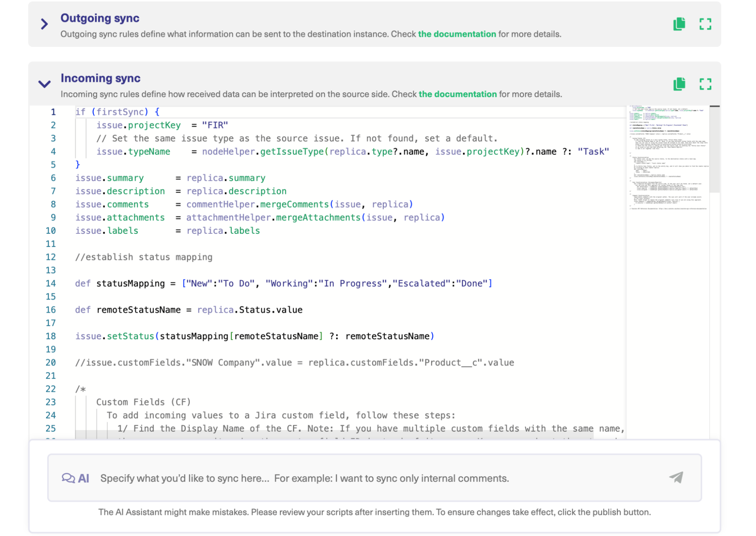
Task: Click issue.setStatus call on line 18
Action: (255, 336)
